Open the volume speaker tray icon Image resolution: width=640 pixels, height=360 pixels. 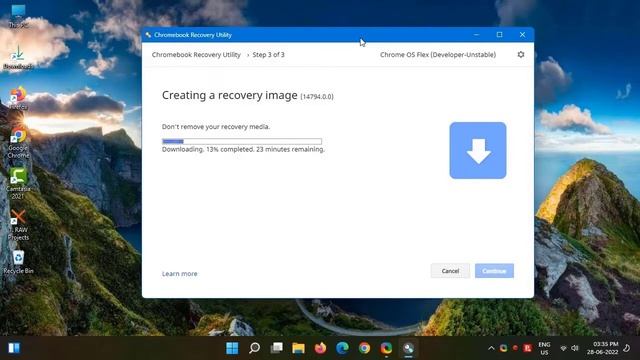pyautogui.click(x=575, y=348)
